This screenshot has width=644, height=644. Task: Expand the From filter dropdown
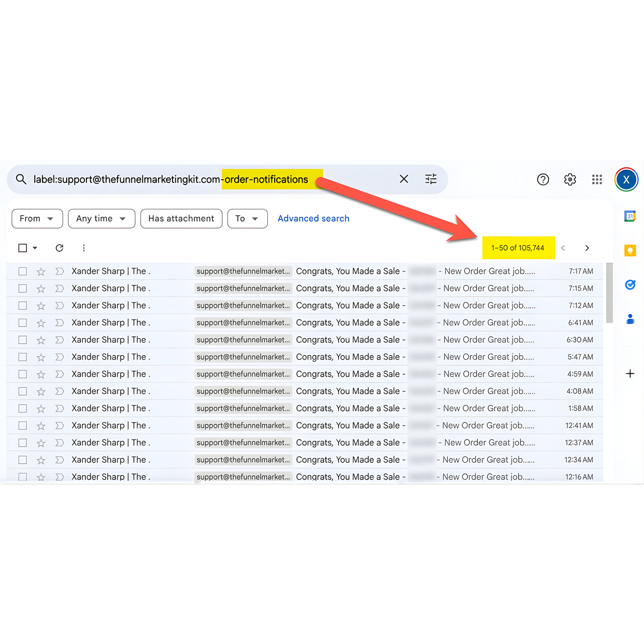37,219
